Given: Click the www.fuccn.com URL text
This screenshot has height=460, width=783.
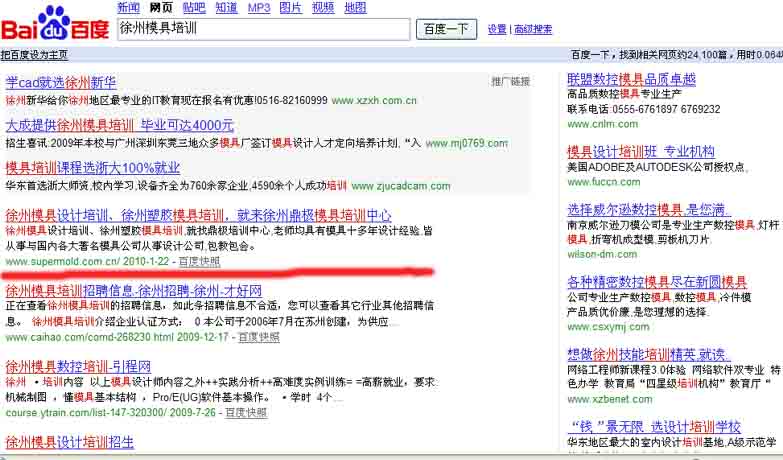Looking at the screenshot, I should click(604, 182).
